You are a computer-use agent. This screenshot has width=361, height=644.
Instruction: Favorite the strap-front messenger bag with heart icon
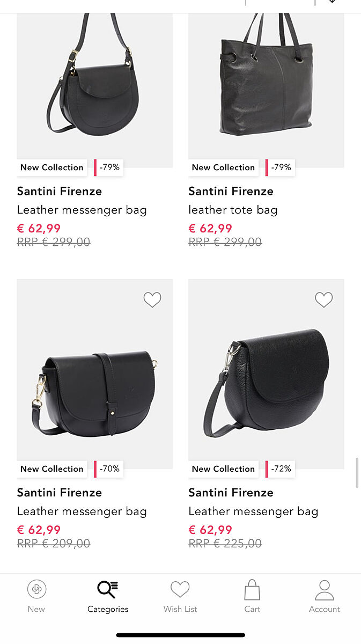point(152,299)
